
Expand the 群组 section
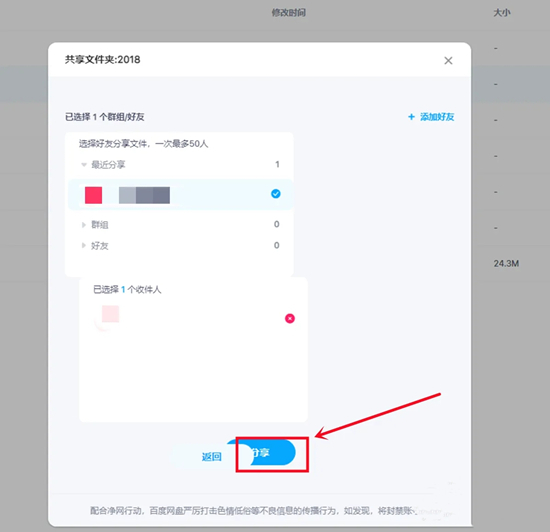83,225
